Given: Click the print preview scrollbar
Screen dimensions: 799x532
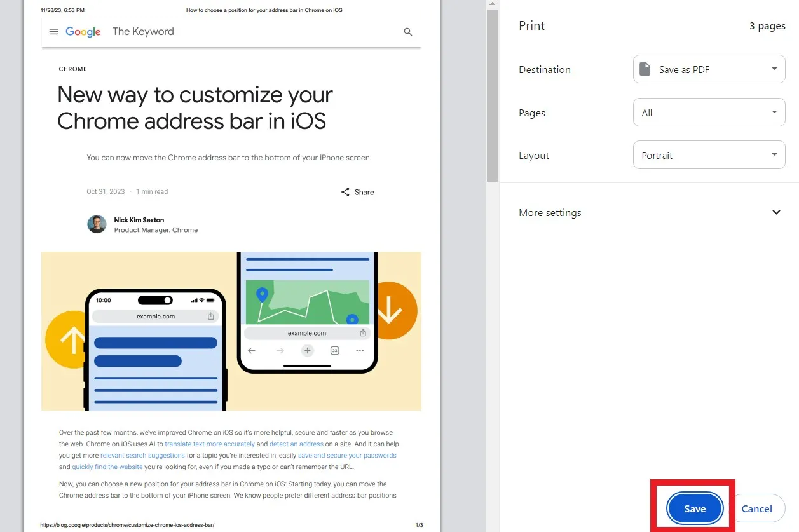Looking at the screenshot, I should [492, 95].
